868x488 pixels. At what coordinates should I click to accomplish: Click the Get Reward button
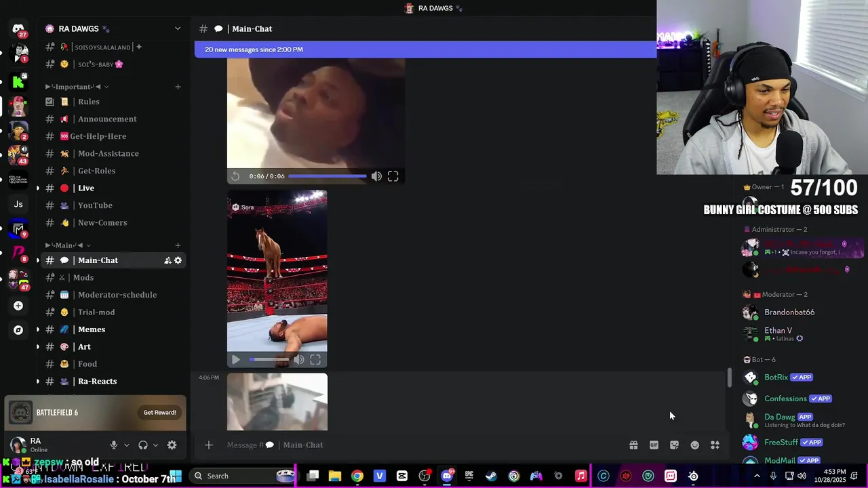click(x=159, y=413)
